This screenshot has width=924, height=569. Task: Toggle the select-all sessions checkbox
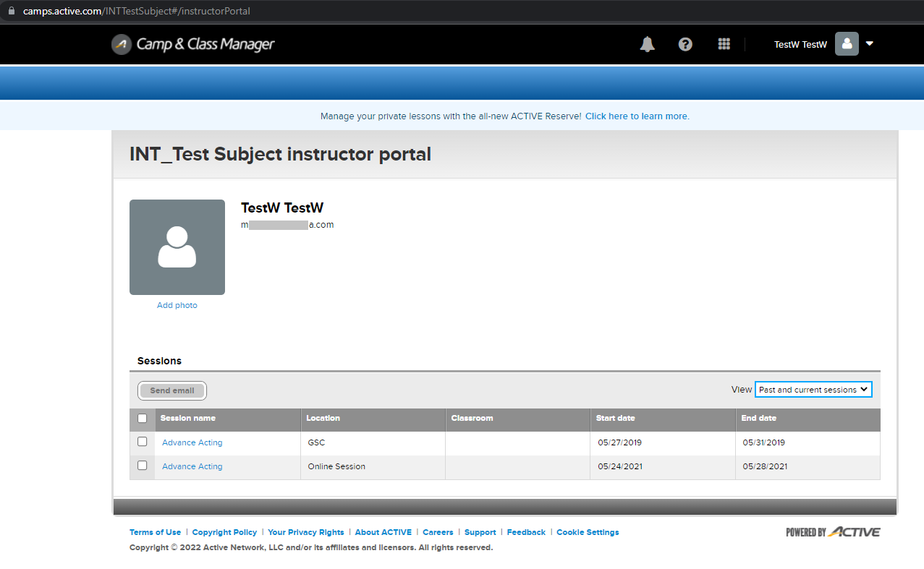[x=143, y=418]
